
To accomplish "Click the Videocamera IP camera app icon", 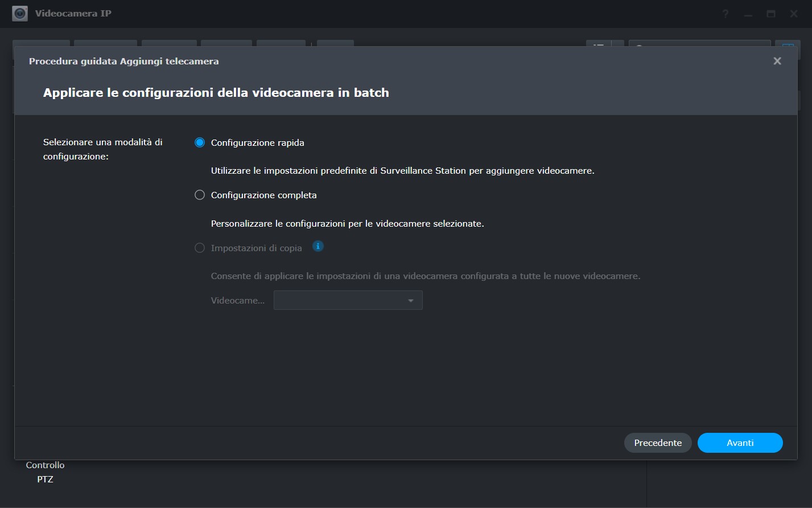I will 20,14.
